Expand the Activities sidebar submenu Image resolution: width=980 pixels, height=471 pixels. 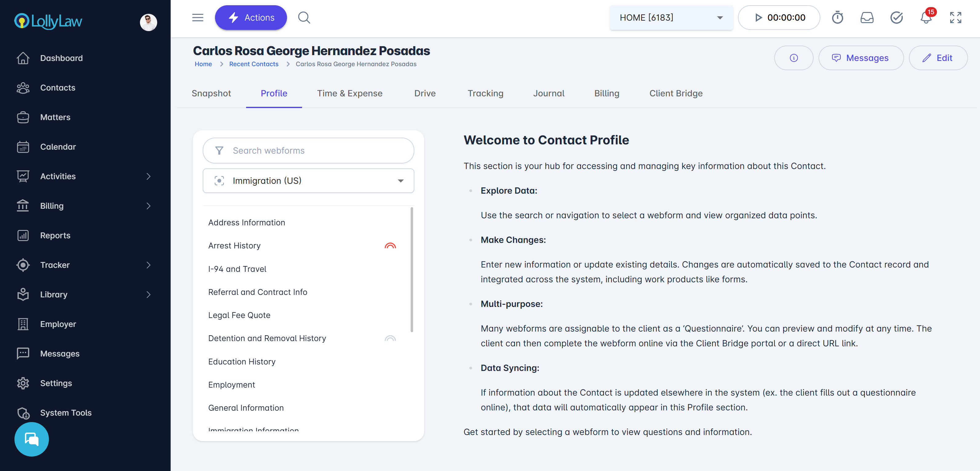click(x=148, y=176)
